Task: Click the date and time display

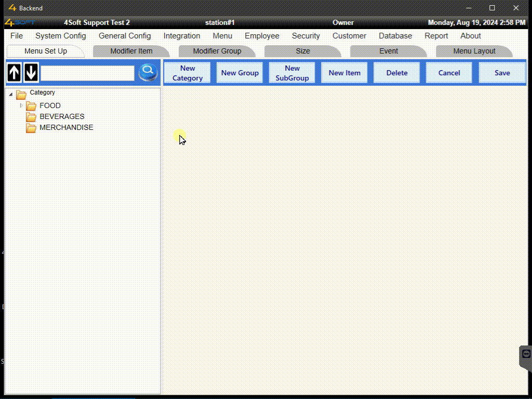Action: 476,23
